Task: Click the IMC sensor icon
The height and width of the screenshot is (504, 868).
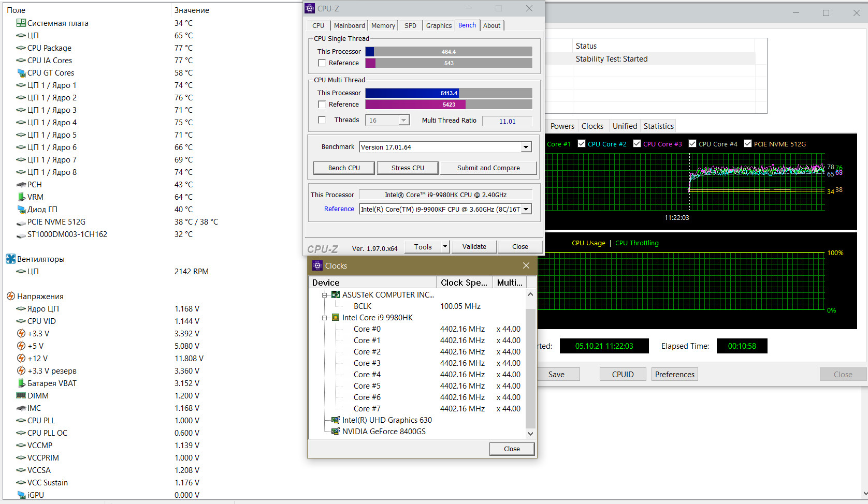Action: pyautogui.click(x=21, y=408)
